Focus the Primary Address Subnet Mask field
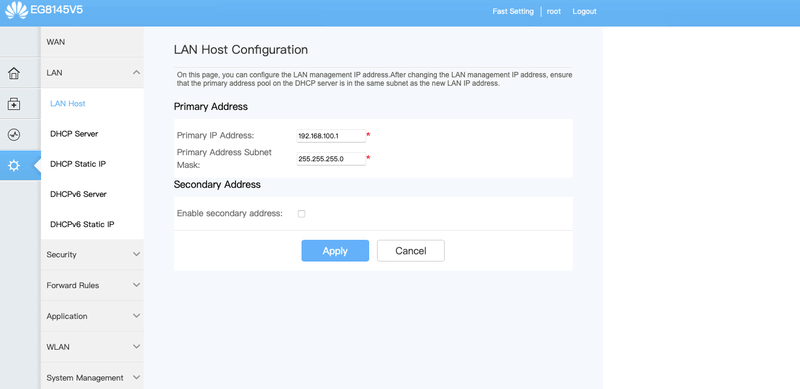The width and height of the screenshot is (800, 389). [331, 159]
